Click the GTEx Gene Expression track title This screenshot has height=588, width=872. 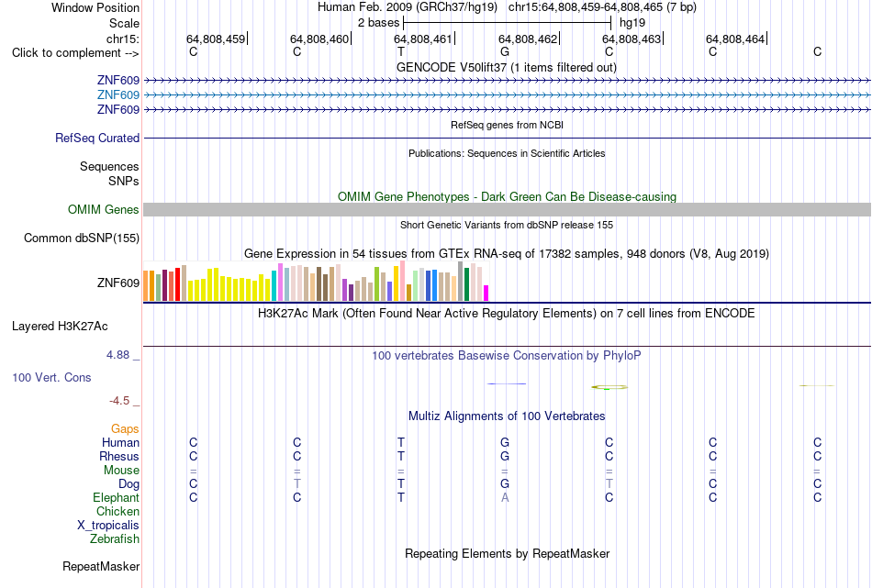click(507, 254)
